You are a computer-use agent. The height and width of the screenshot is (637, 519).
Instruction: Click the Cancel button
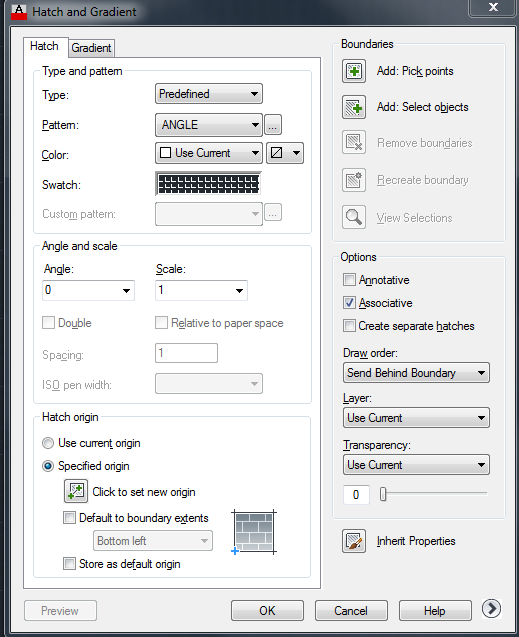coord(351,611)
